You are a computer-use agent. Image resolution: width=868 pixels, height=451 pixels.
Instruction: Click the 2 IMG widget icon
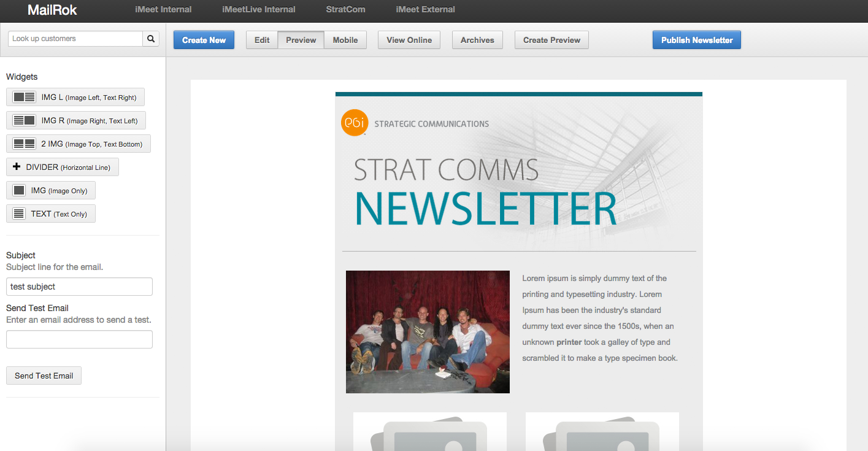tap(24, 144)
